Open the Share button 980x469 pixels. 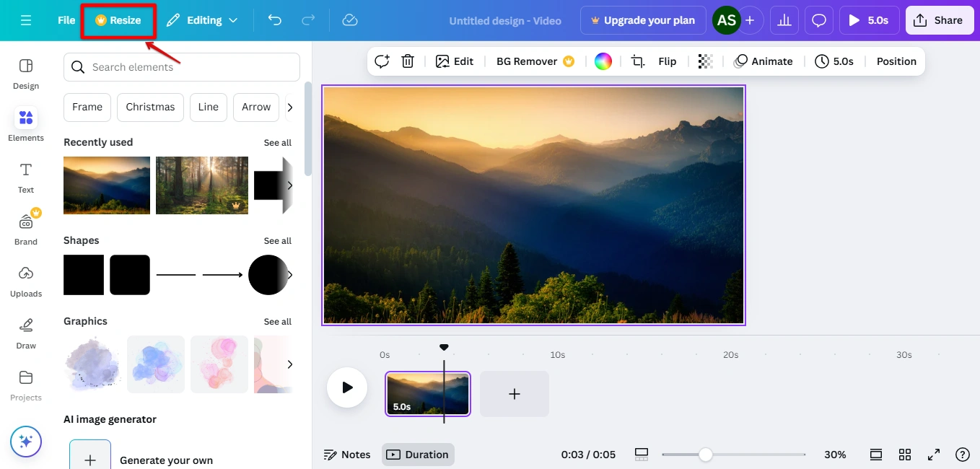click(x=938, y=20)
